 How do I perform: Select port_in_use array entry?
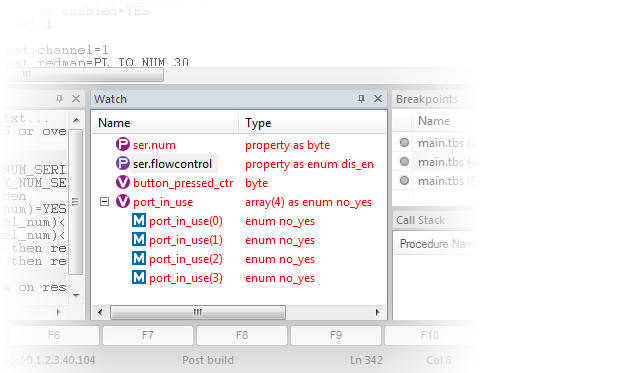pos(163,202)
